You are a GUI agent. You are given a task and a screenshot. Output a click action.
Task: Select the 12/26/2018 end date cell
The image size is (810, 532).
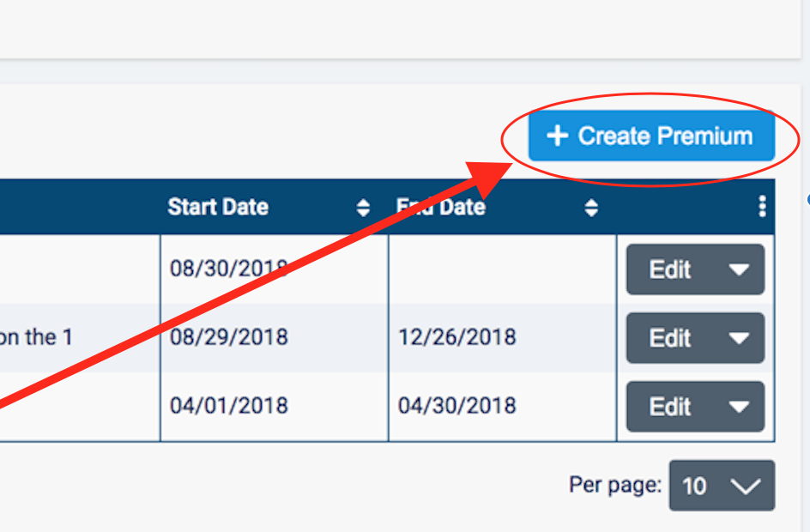456,337
